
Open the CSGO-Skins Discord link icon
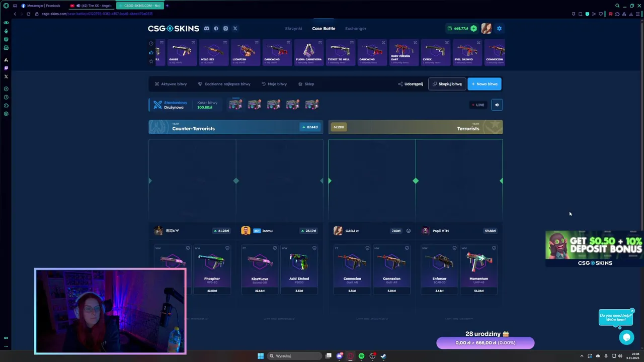tap(206, 29)
